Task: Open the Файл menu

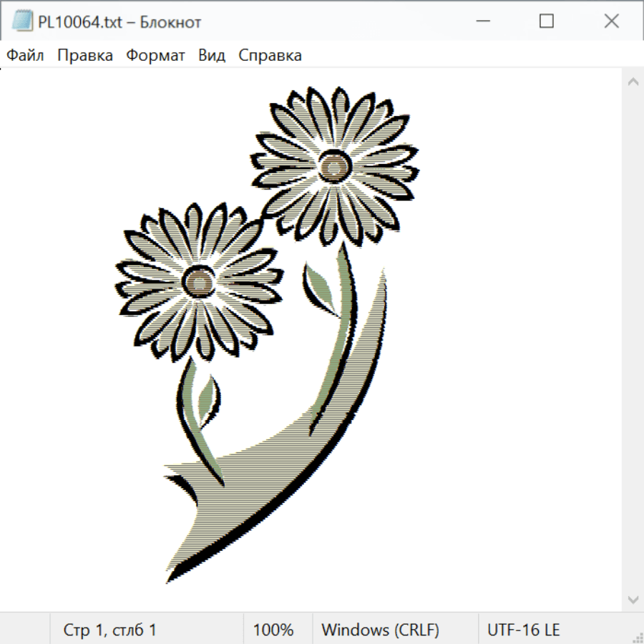Action: (26, 56)
